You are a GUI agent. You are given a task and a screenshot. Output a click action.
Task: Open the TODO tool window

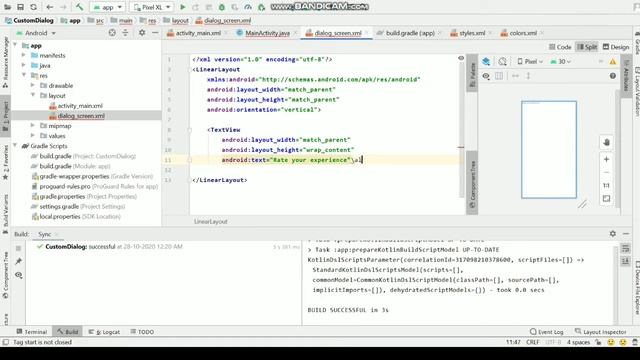142,332
